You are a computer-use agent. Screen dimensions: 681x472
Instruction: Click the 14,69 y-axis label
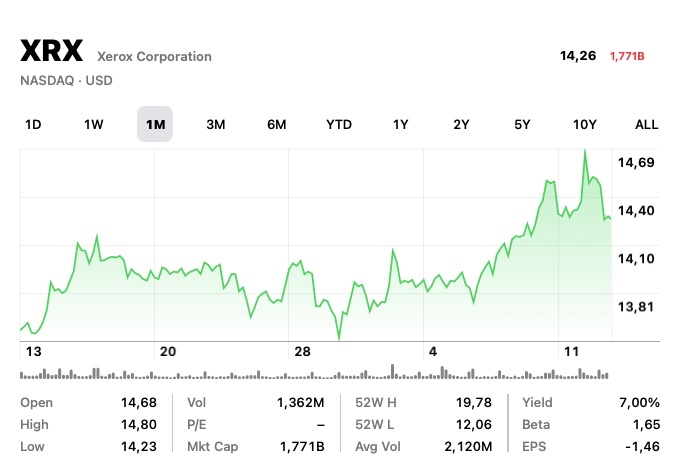click(x=636, y=162)
